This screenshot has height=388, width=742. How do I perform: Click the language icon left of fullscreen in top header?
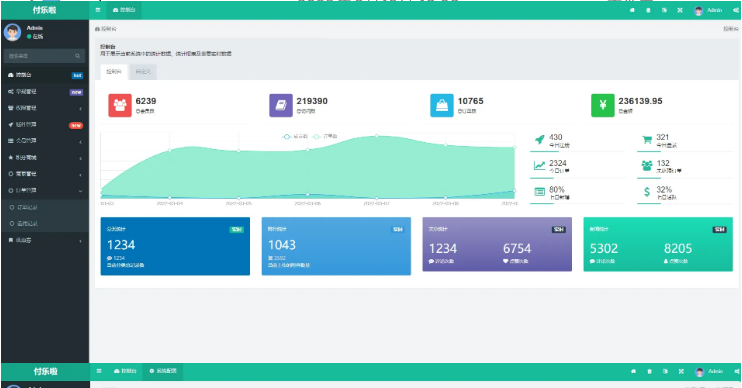click(x=664, y=10)
